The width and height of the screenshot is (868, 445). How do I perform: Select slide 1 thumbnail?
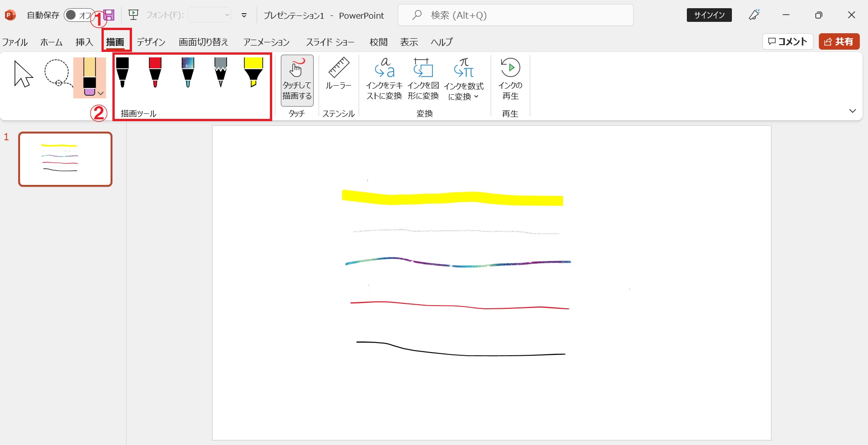coord(65,159)
